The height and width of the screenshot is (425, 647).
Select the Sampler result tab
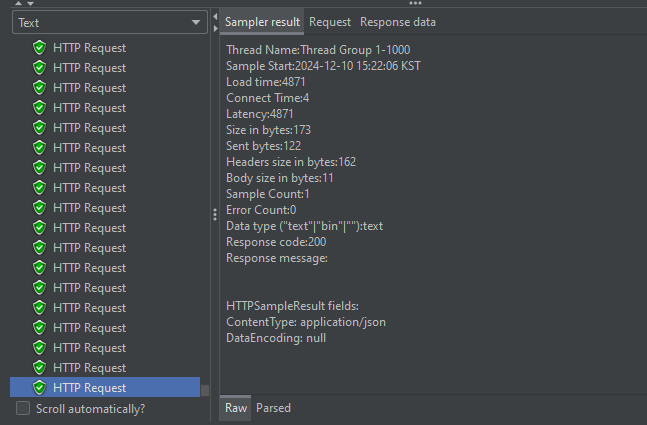click(x=262, y=22)
